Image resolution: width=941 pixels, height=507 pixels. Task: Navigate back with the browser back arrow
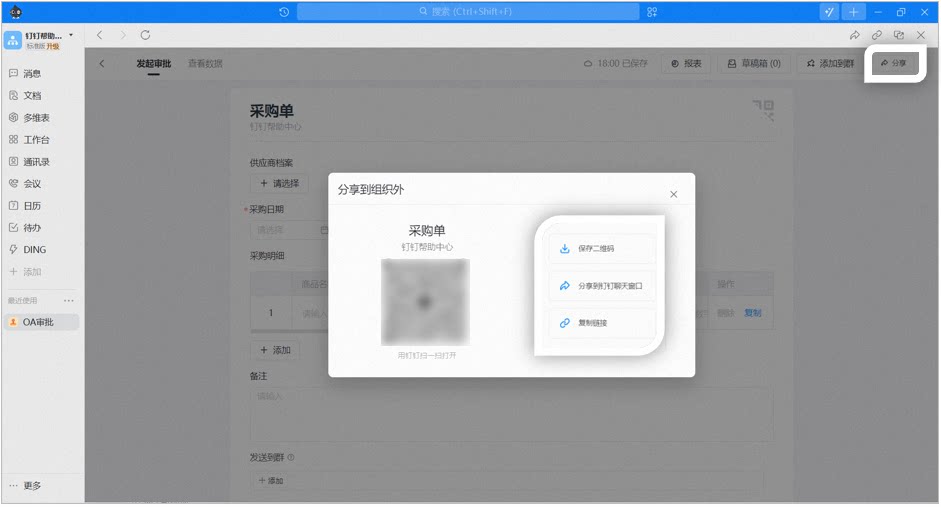coord(100,35)
